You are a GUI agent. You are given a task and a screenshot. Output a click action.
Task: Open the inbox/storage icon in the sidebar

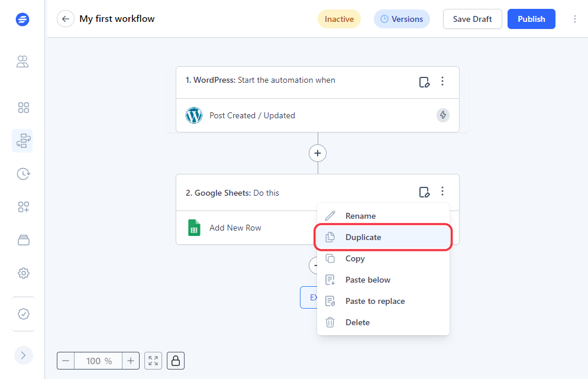pos(22,240)
